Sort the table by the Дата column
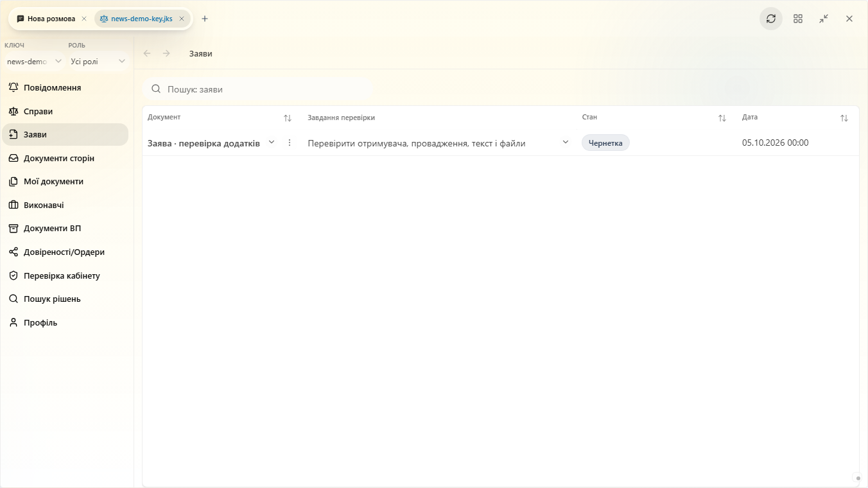The height and width of the screenshot is (488, 868). 844,118
